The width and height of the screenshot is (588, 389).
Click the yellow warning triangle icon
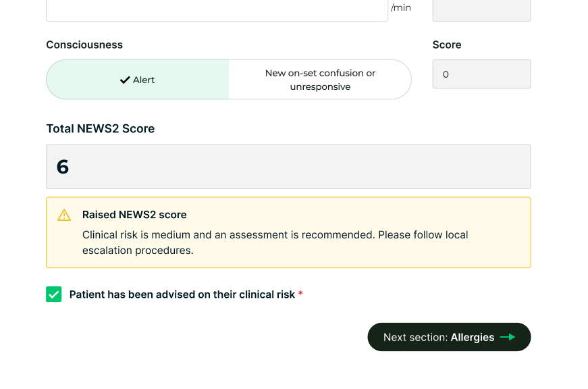[64, 215]
